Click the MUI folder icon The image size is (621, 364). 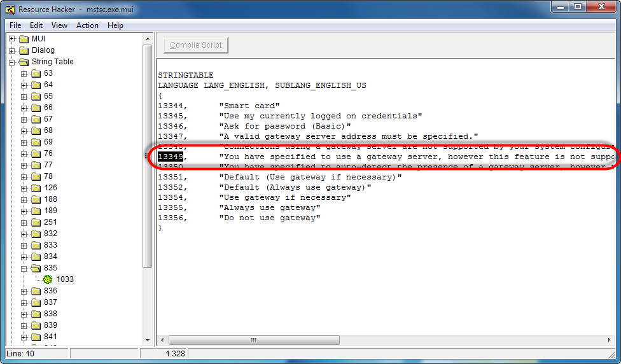click(24, 39)
